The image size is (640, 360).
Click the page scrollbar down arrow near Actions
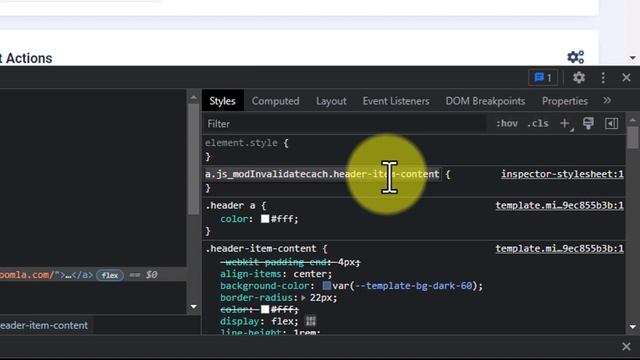(x=633, y=58)
